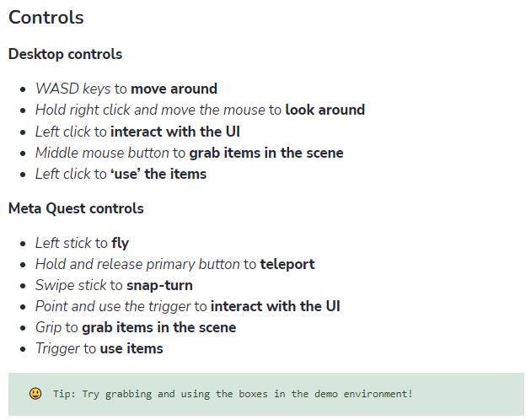
Task: Click the Controls heading
Action: [46, 18]
